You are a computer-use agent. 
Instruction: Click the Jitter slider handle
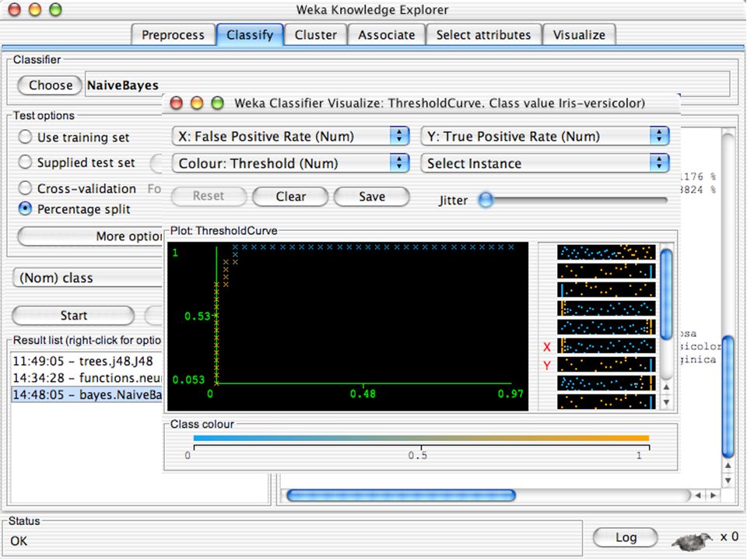(x=486, y=200)
